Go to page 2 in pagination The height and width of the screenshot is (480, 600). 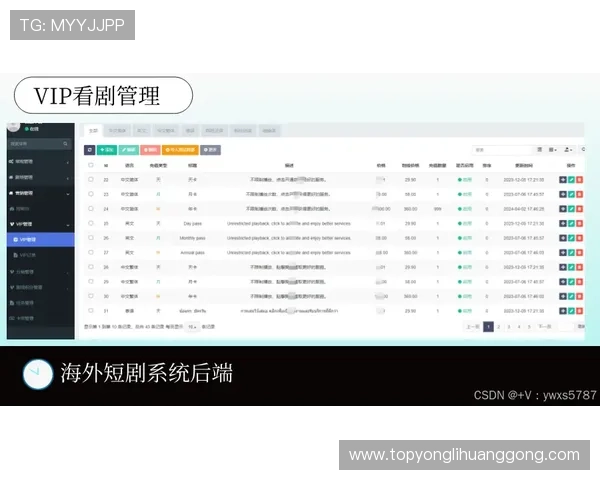pyautogui.click(x=499, y=327)
